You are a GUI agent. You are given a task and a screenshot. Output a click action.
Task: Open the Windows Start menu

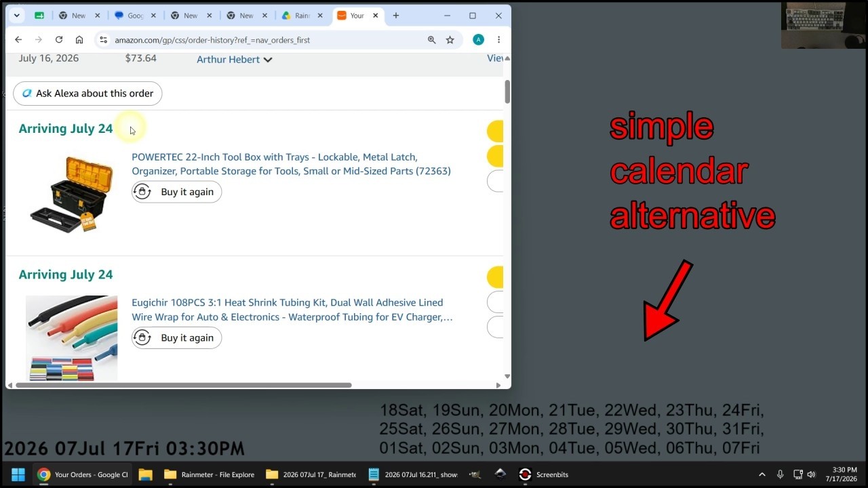click(18, 474)
